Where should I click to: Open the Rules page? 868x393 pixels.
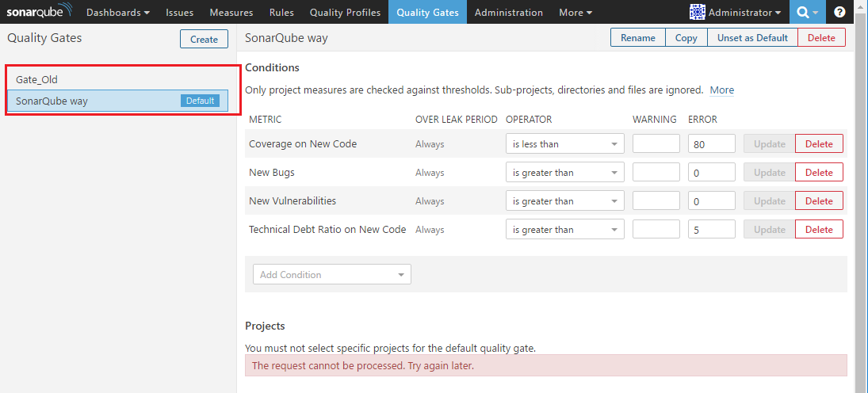281,12
